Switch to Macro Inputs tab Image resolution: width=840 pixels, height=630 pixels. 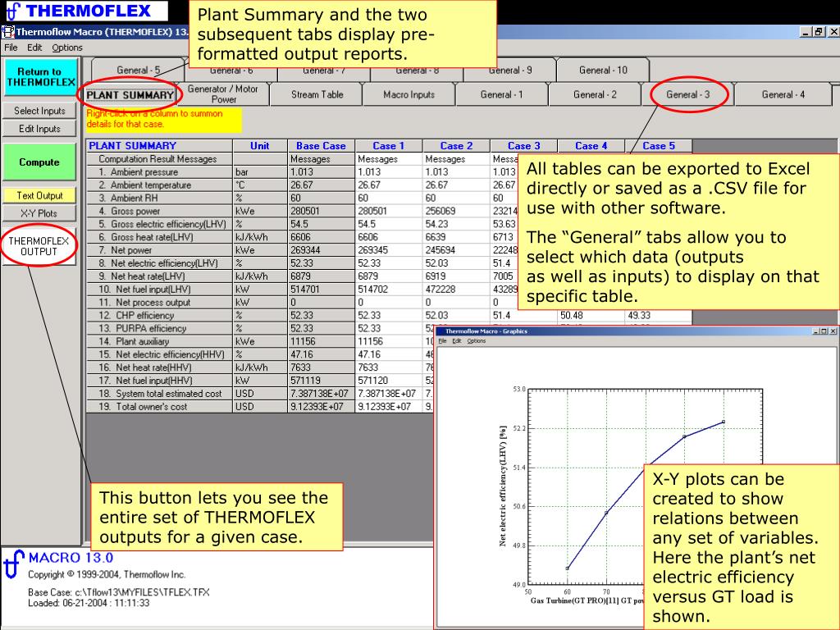point(409,94)
